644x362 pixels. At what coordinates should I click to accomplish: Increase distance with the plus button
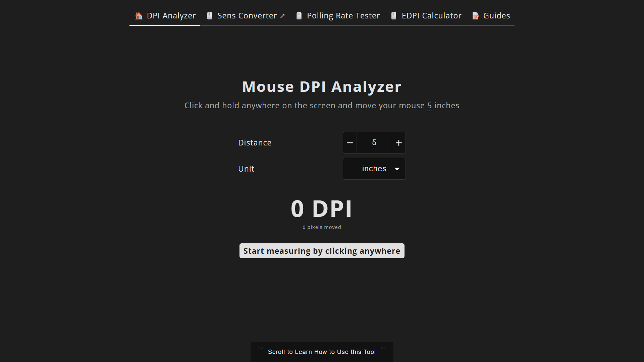pos(398,143)
